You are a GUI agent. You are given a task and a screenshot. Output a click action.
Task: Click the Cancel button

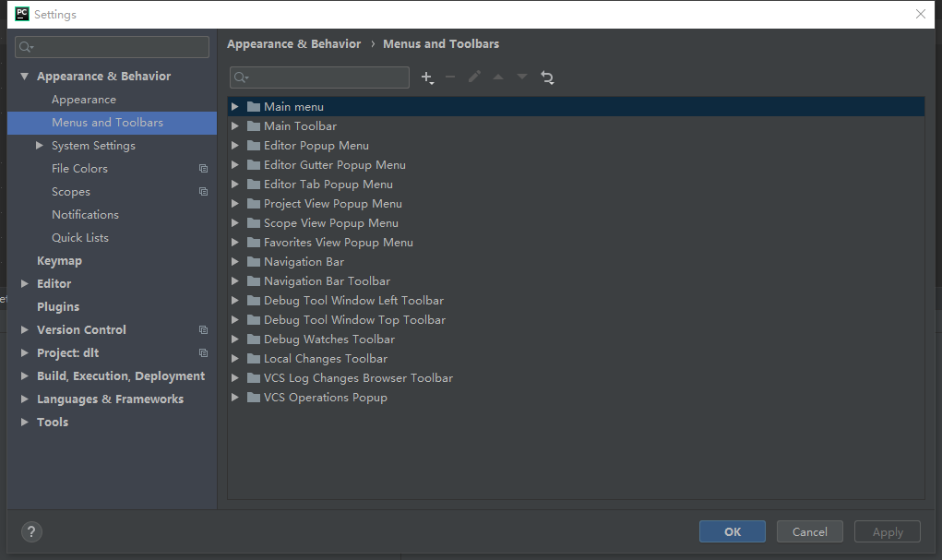click(809, 531)
